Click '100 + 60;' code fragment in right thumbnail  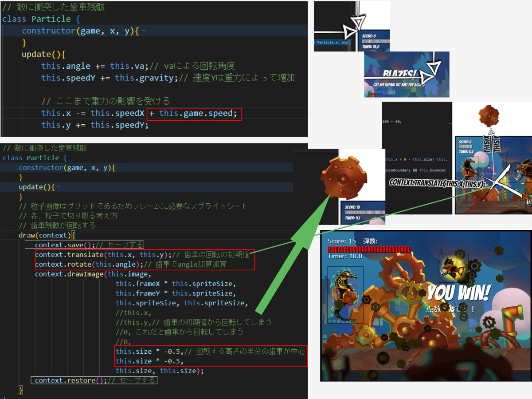pos(392,121)
